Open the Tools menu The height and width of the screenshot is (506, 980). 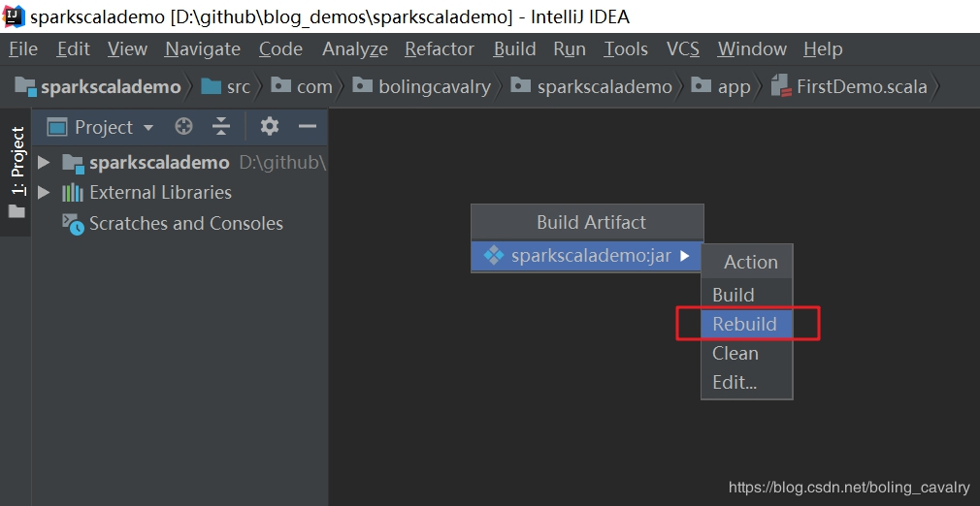coord(626,48)
